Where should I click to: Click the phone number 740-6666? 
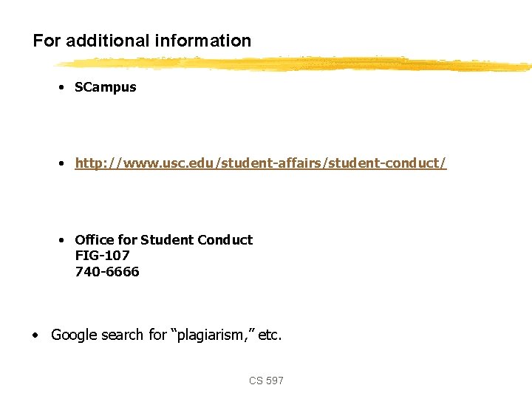pos(106,272)
